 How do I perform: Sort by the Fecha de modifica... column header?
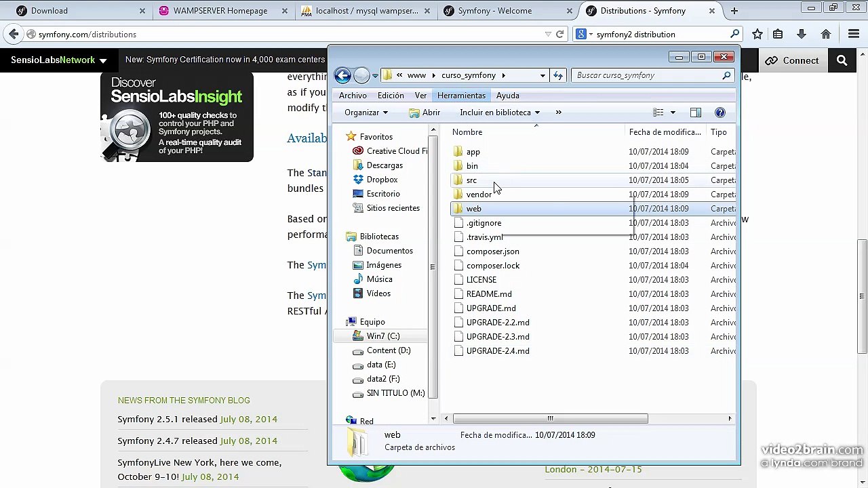665,132
